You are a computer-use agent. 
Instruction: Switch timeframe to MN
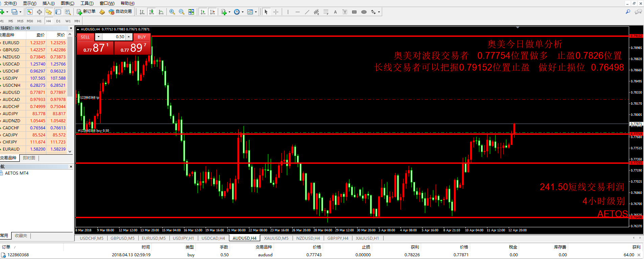(77, 21)
